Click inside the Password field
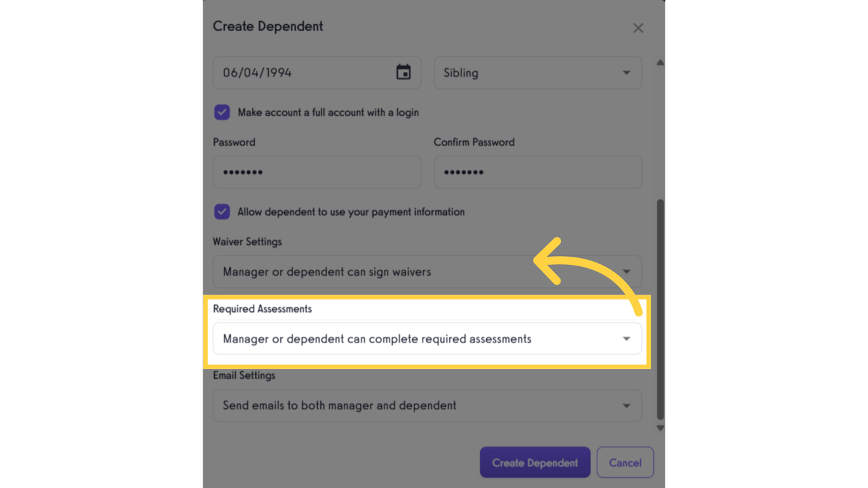868x488 pixels. [316, 172]
